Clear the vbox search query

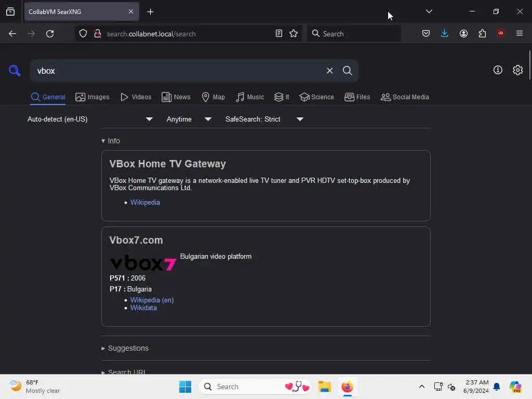click(x=329, y=71)
